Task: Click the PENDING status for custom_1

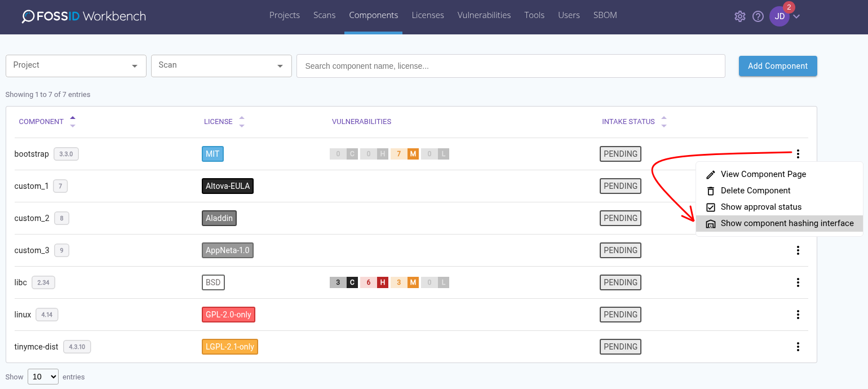Action: pyautogui.click(x=621, y=186)
